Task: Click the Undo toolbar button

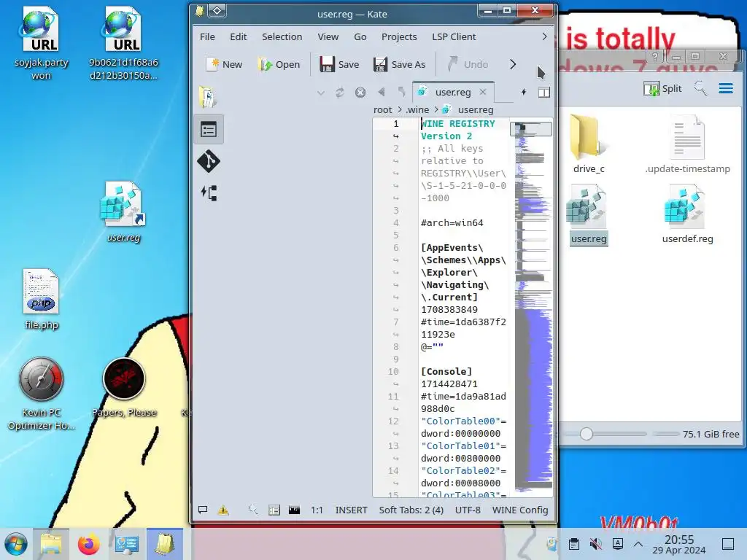Action: coord(468,64)
